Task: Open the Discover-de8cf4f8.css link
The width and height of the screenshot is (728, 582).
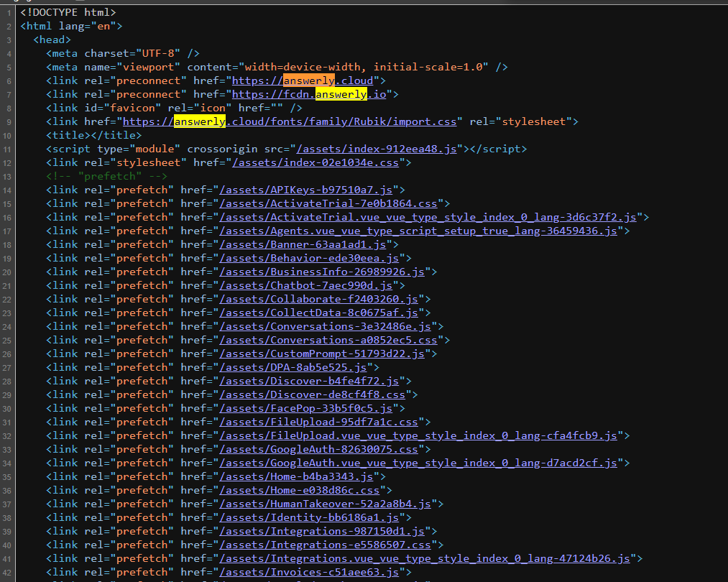Action: coord(313,394)
